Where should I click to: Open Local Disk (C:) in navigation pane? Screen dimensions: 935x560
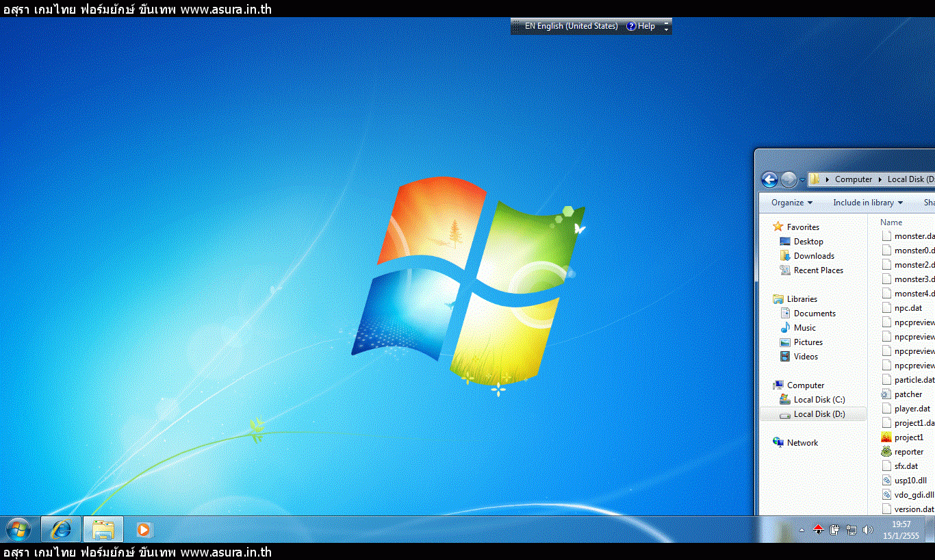pos(819,400)
